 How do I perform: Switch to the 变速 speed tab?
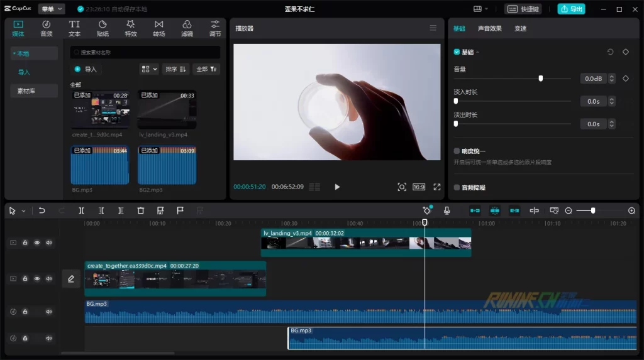click(520, 28)
